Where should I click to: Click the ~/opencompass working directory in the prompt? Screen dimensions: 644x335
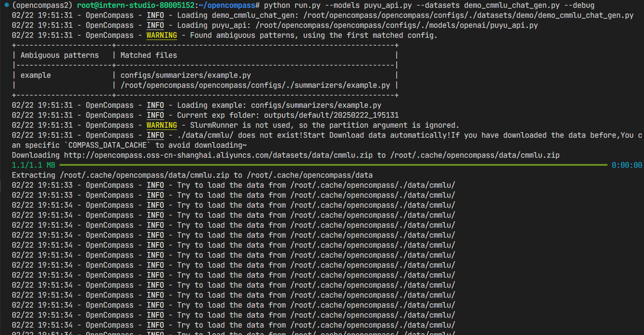click(x=227, y=5)
